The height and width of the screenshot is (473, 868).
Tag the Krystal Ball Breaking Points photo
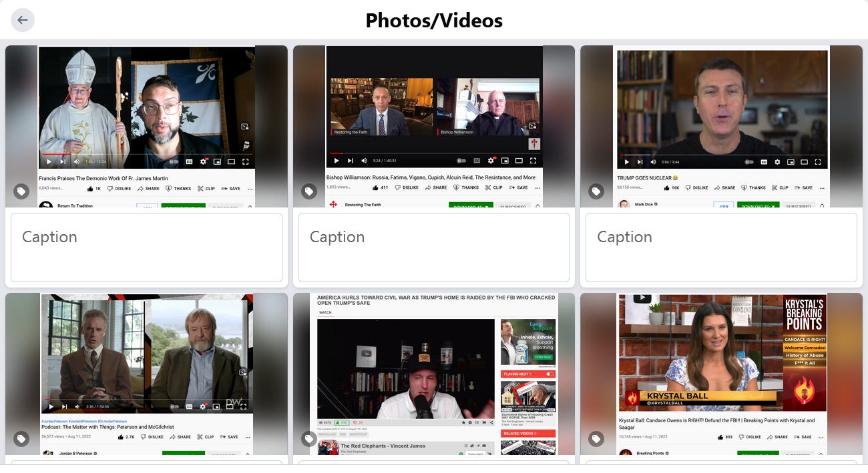click(596, 438)
